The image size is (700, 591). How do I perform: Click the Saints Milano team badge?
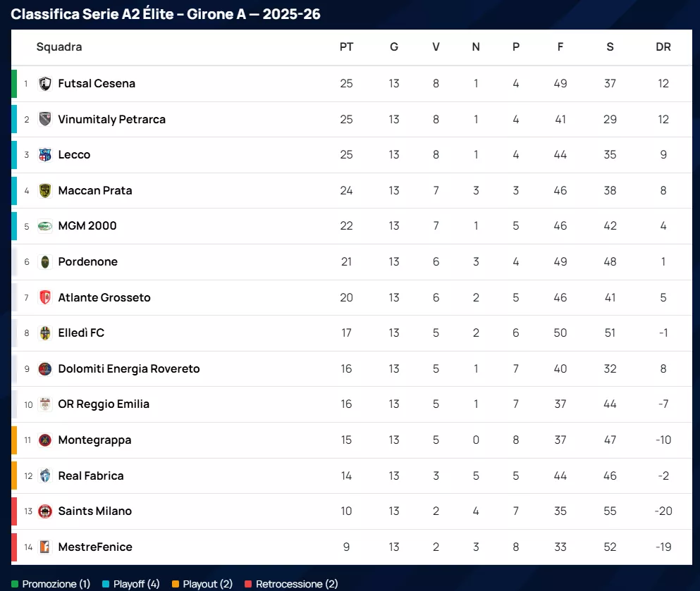pyautogui.click(x=45, y=511)
